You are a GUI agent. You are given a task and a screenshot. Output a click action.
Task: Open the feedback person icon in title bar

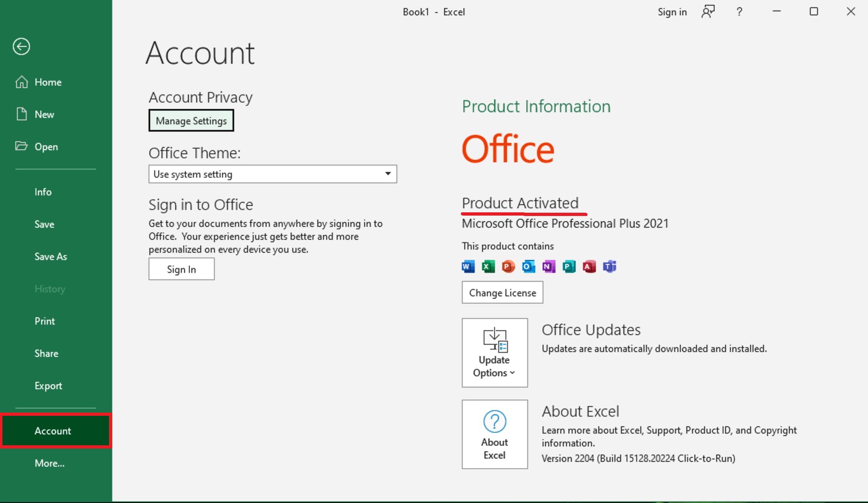(708, 12)
